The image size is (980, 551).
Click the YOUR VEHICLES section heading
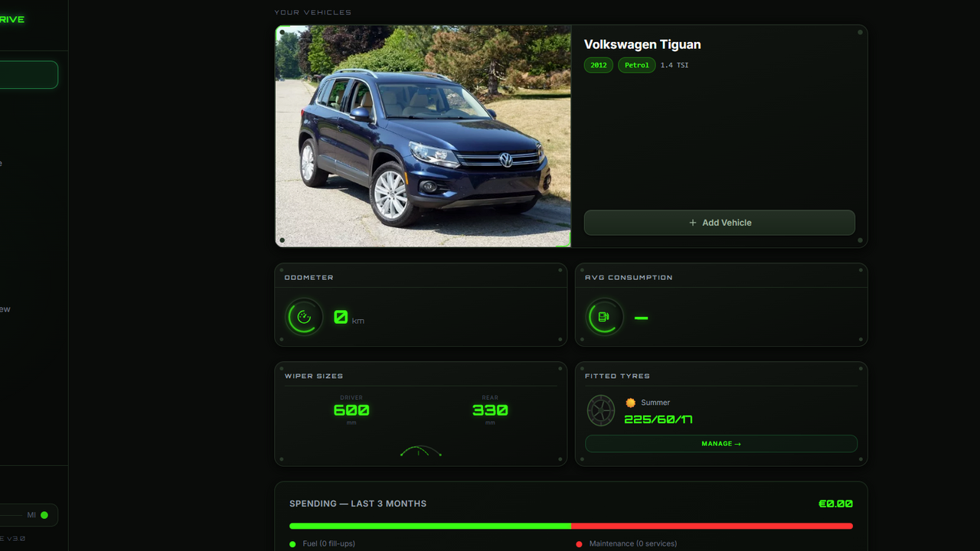click(x=313, y=12)
